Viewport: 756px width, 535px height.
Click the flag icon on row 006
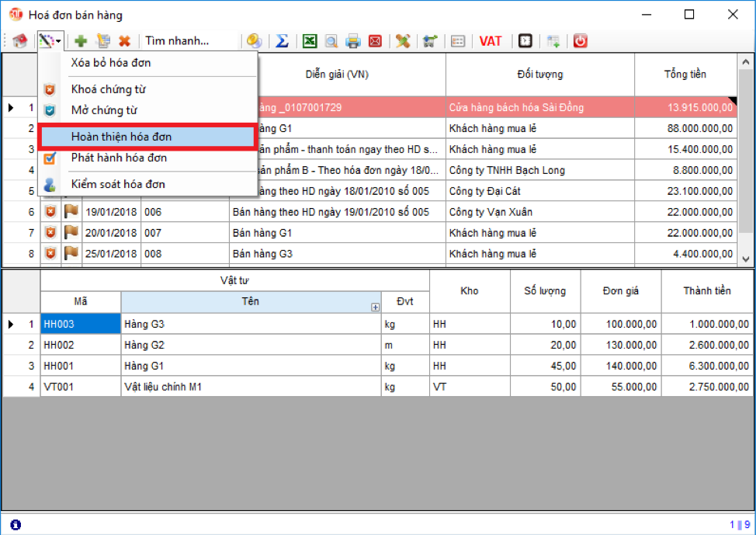(71, 211)
